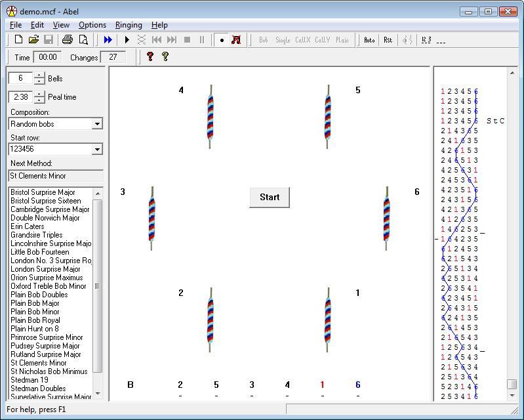Select Cambridge Surprise Major from list

pos(50,209)
